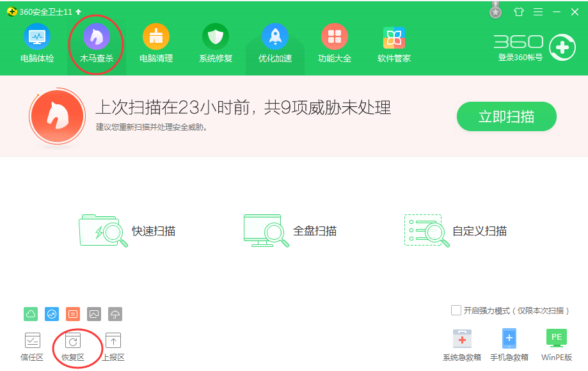This screenshot has height=371, width=588.
Task: Browse 功能大全 all functions
Action: (x=335, y=43)
